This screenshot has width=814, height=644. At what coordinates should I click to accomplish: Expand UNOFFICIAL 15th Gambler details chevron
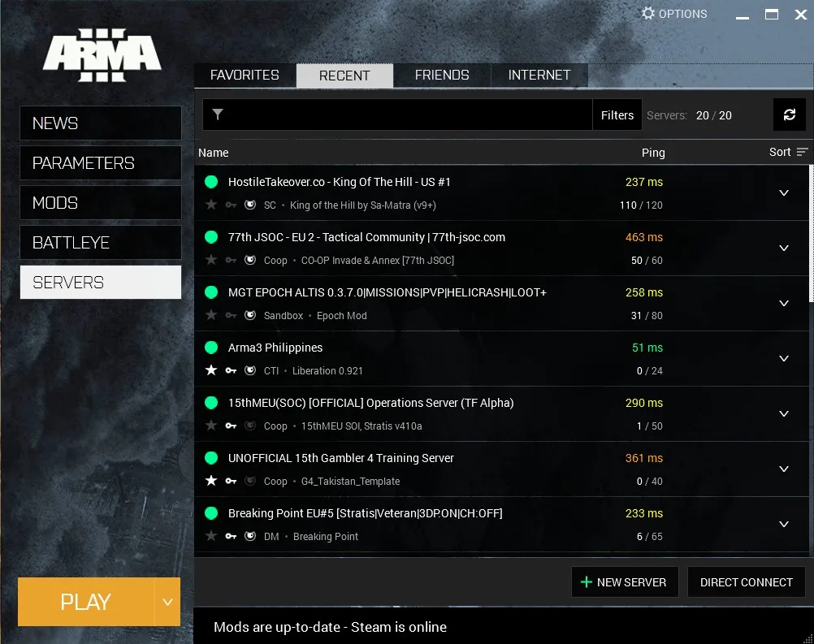pos(784,469)
